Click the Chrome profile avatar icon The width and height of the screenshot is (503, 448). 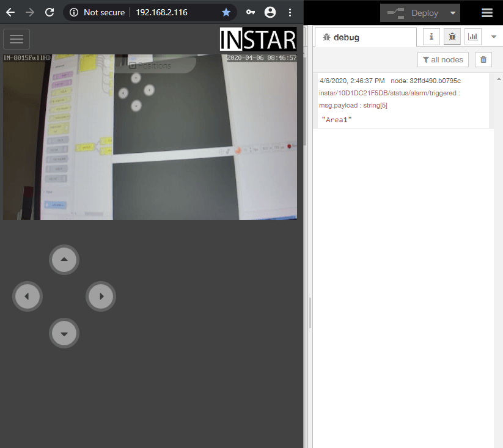pyautogui.click(x=270, y=12)
